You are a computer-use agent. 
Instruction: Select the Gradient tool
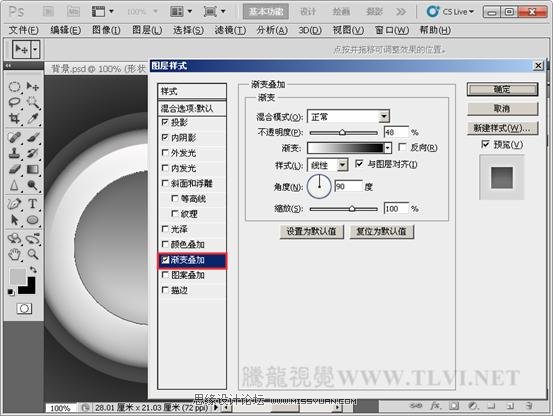tap(33, 170)
